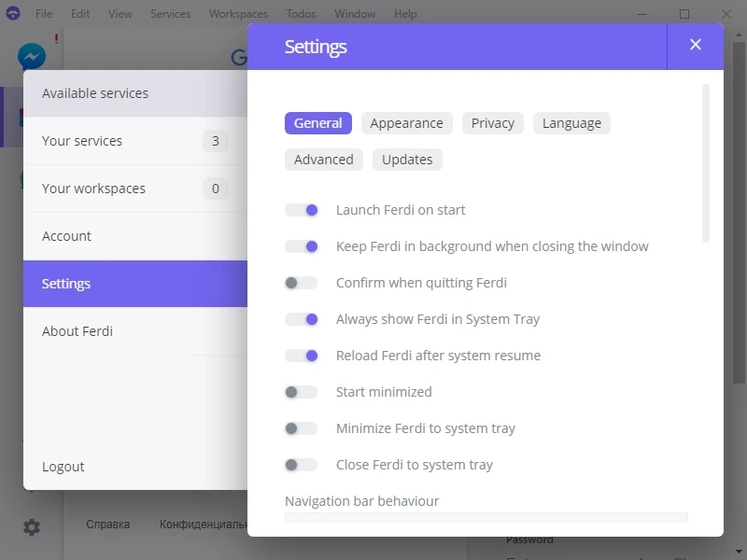Viewport: 747px width, 560px height.
Task: Toggle Always show Ferdi in System Tray
Action: [301, 319]
